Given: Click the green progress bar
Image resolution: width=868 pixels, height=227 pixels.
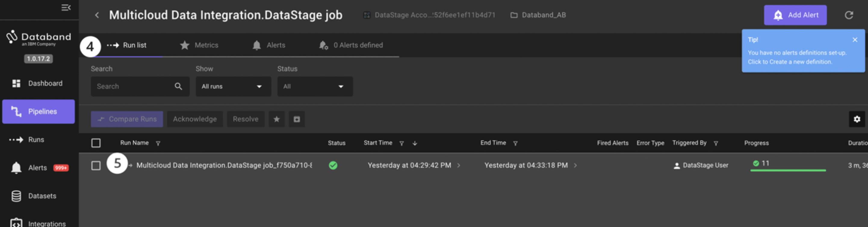Looking at the screenshot, I should tap(788, 170).
